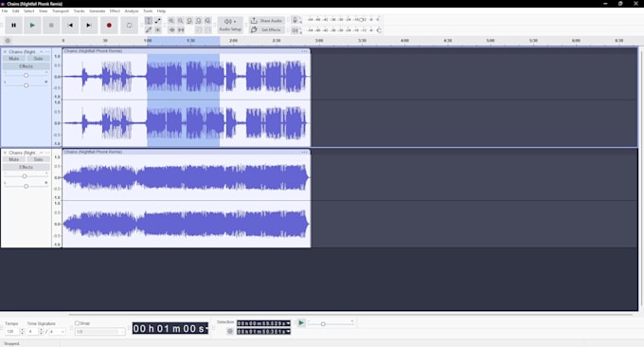Image resolution: width=644 pixels, height=347 pixels.
Task: Close the second Chains track
Action: tap(5, 153)
